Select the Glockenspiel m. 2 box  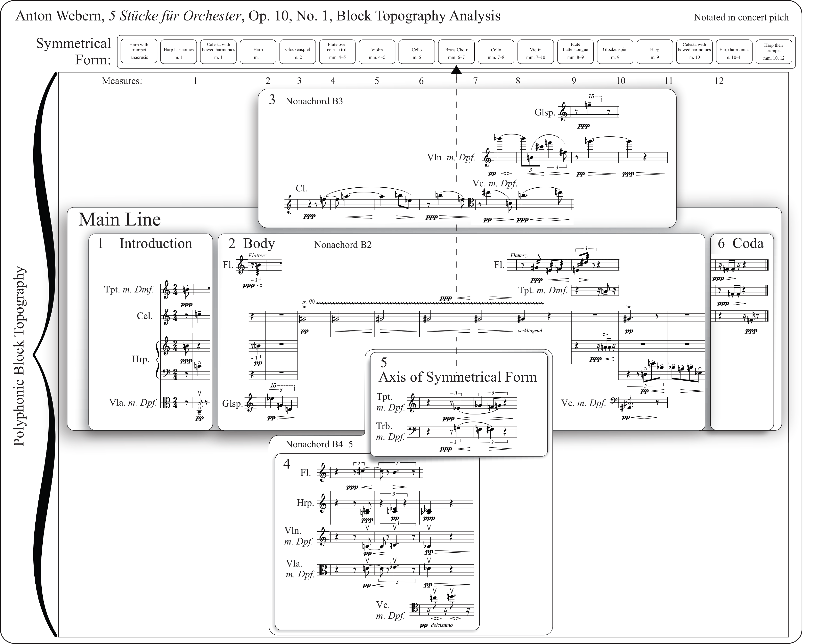[298, 52]
